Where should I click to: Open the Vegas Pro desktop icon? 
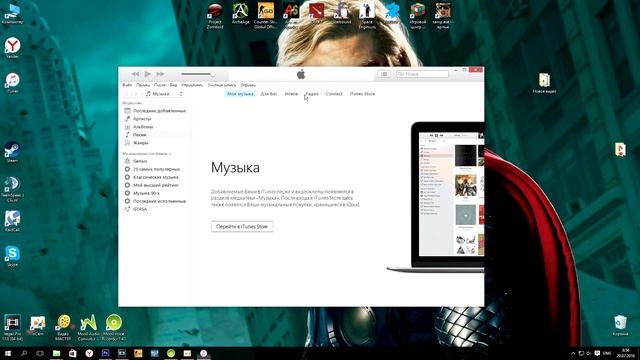[x=12, y=328]
